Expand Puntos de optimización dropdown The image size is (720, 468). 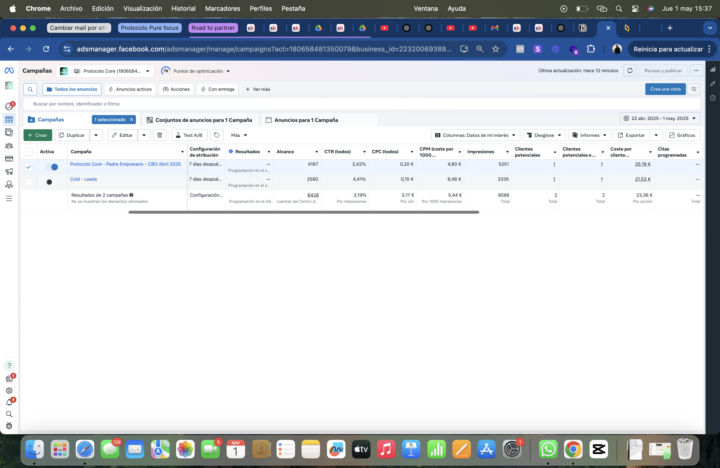[x=196, y=71]
